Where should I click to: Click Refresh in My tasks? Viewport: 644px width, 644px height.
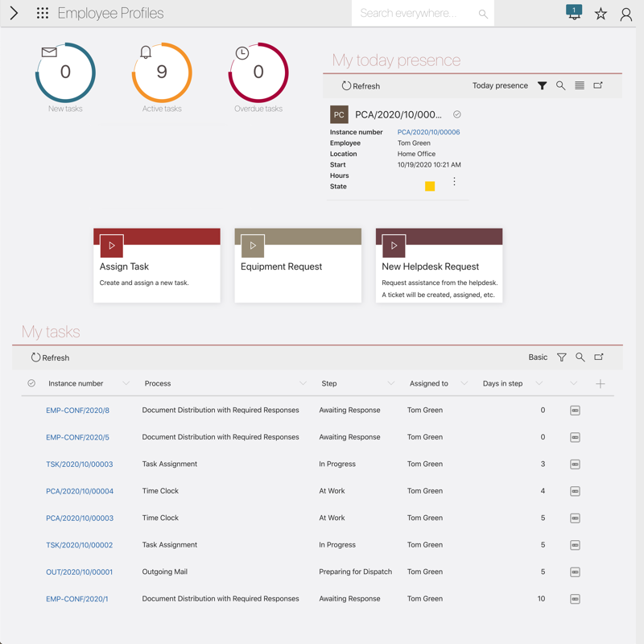pyautogui.click(x=50, y=357)
